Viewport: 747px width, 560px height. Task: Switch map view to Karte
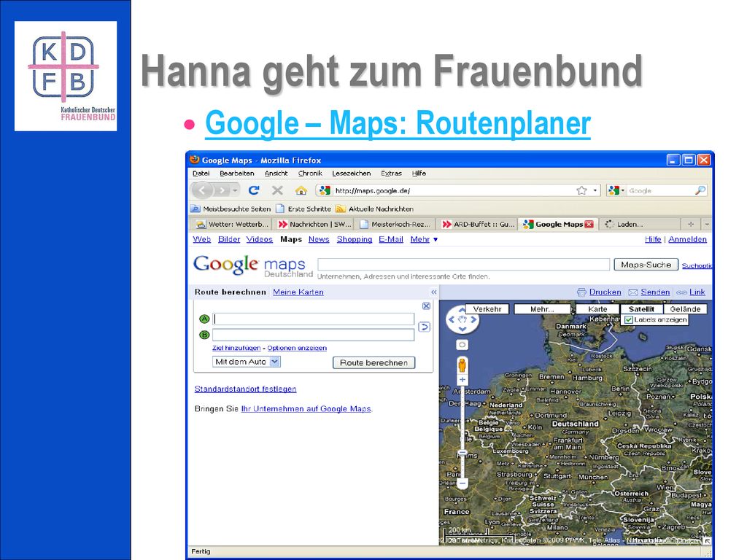pyautogui.click(x=597, y=309)
